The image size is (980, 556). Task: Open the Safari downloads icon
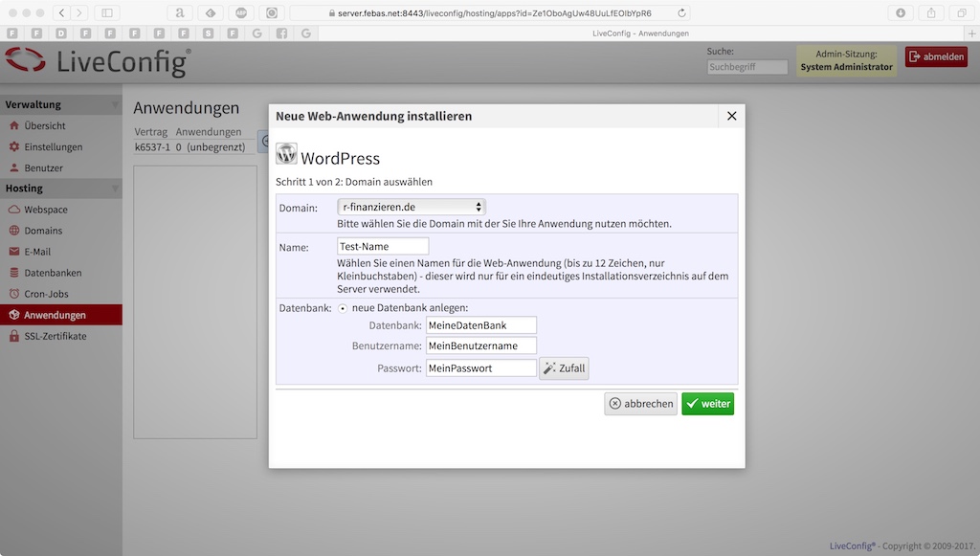pos(901,12)
